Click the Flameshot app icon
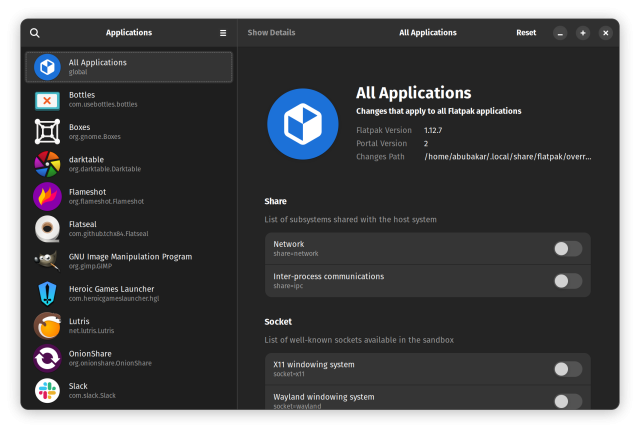This screenshot has width=640, height=432. pyautogui.click(x=47, y=196)
